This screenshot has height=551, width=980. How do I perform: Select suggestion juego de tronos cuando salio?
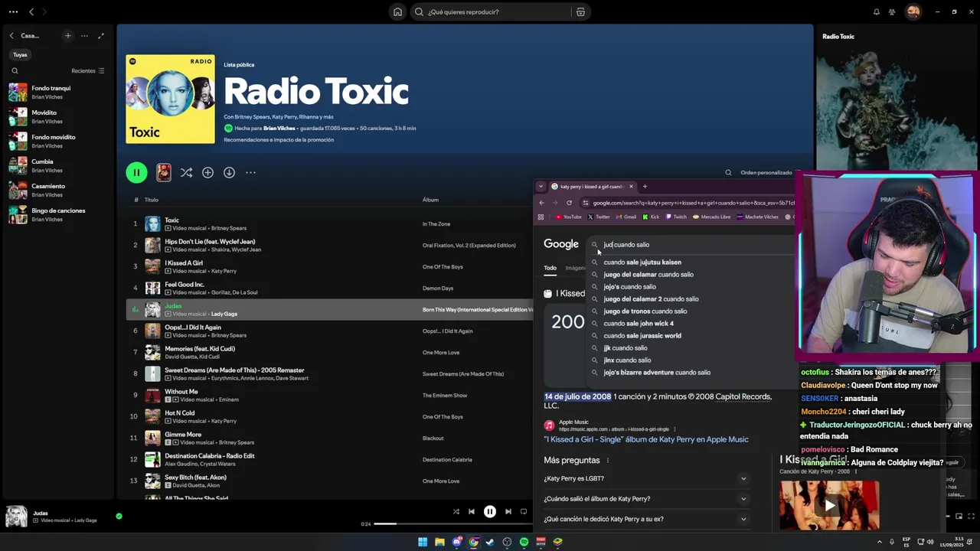click(x=645, y=311)
